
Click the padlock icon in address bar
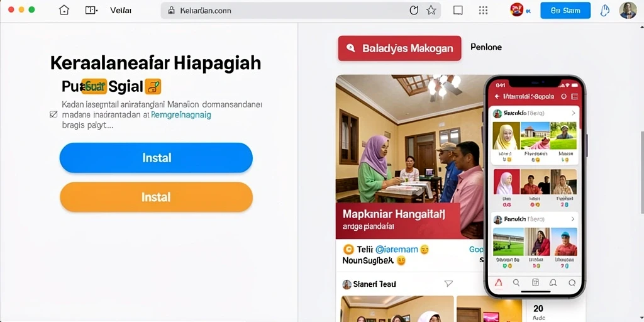tap(172, 11)
